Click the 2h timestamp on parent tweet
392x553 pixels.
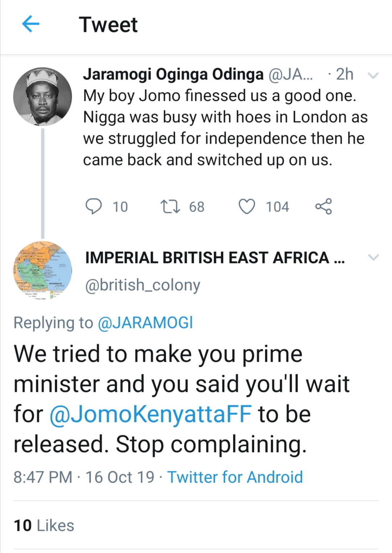pos(344,74)
